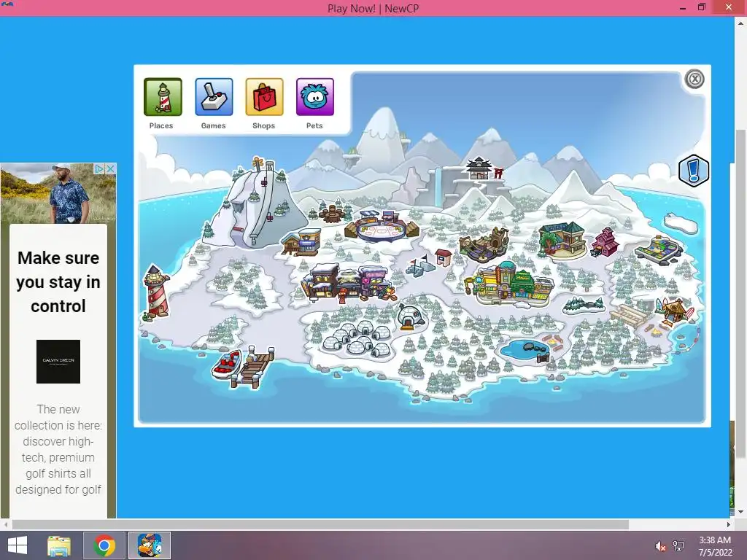Close the golf shirt advertisement
The width and height of the screenshot is (747, 560).
(110, 168)
